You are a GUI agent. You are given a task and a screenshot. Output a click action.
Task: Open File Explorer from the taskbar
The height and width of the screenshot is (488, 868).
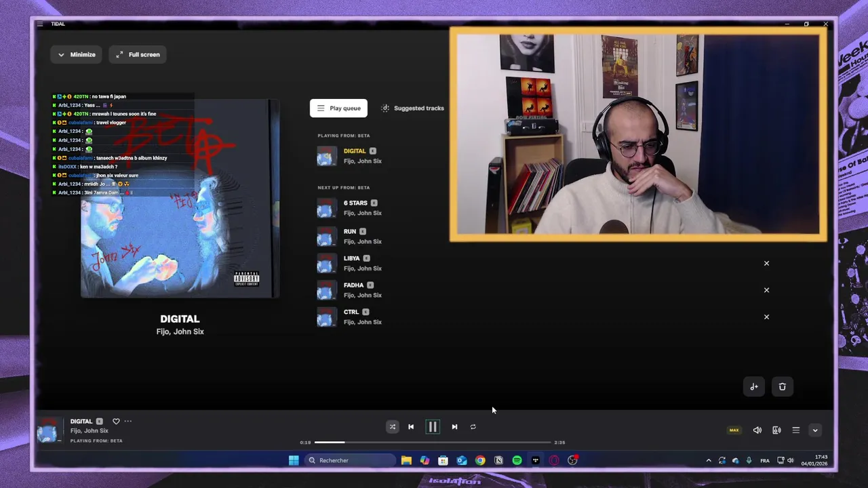pos(406,460)
